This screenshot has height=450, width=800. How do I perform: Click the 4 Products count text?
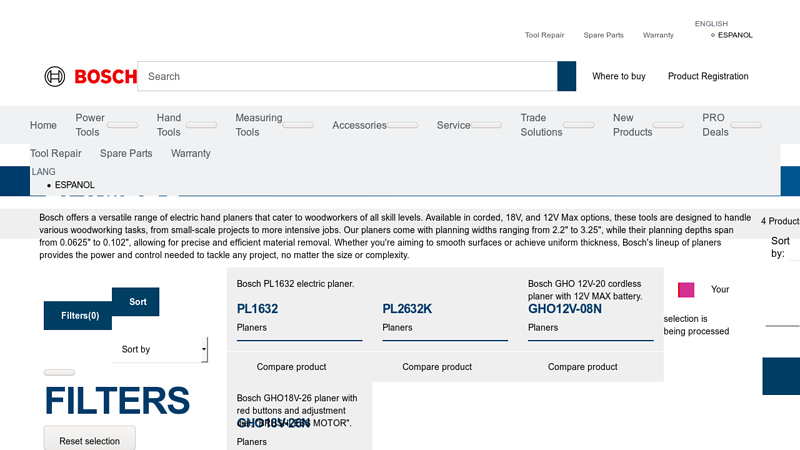(780, 221)
